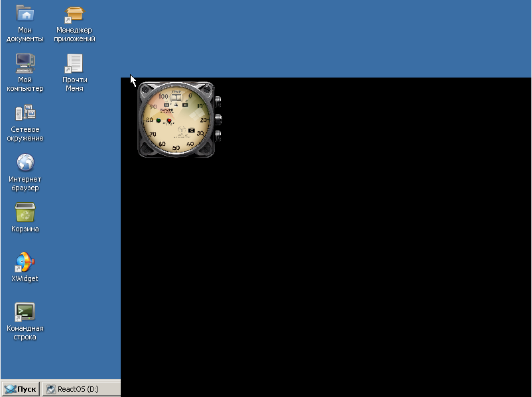Launch the Internet browser globe icon
This screenshot has width=532, height=397.
coord(25,162)
